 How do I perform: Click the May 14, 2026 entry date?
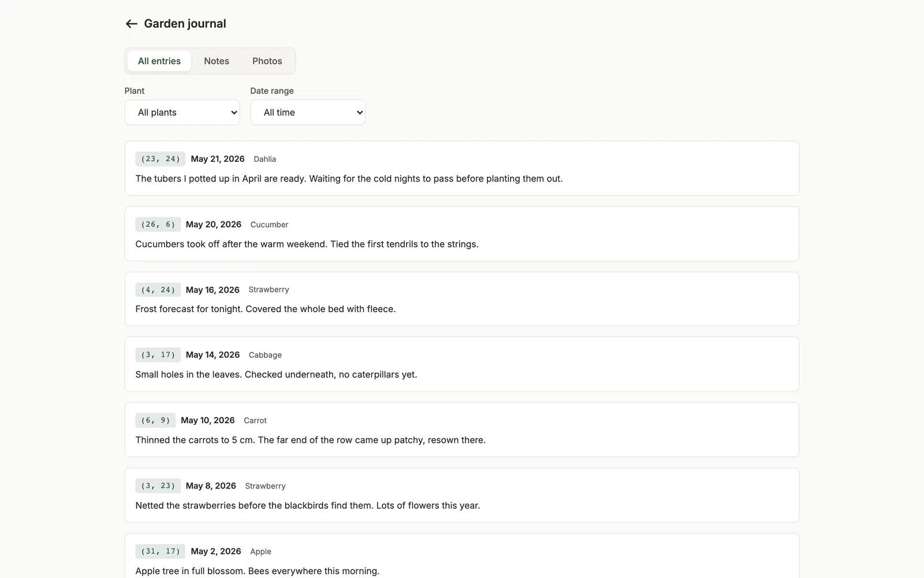tap(213, 355)
